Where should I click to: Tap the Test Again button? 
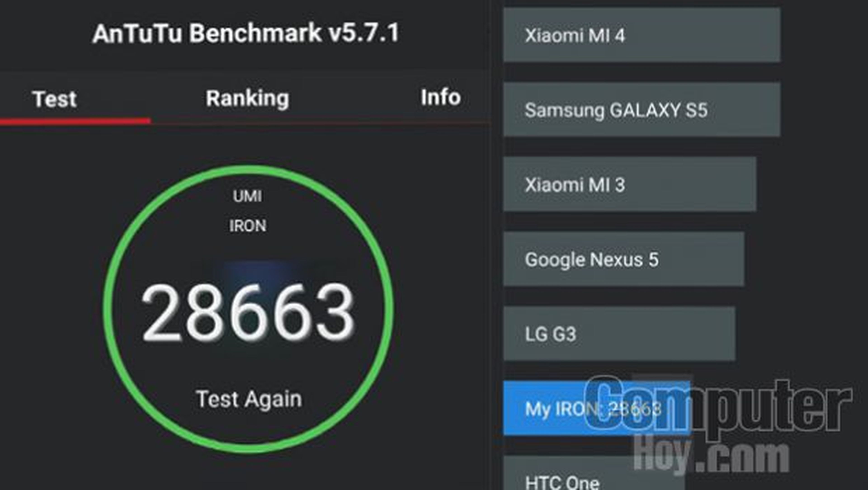249,399
